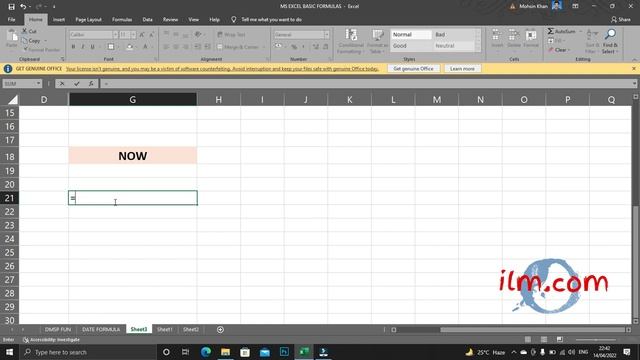Screen dimensions: 640x360
Task: Click the Save icon in the title bar
Action: (x=11, y=7)
